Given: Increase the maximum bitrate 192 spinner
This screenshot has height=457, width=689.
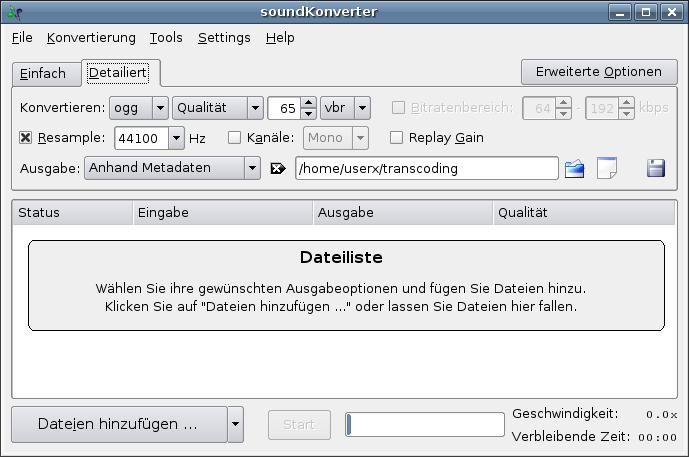Looking at the screenshot, I should coord(627,103).
